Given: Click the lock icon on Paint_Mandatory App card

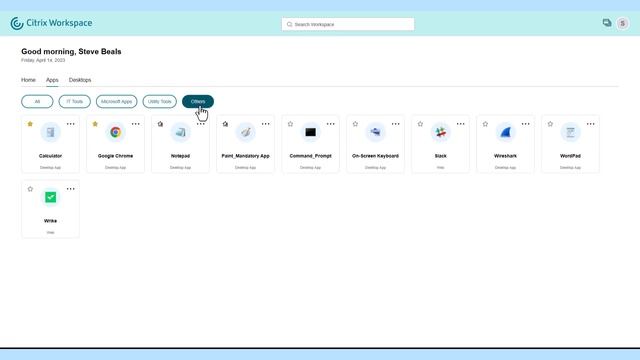Looking at the screenshot, I should [x=225, y=124].
